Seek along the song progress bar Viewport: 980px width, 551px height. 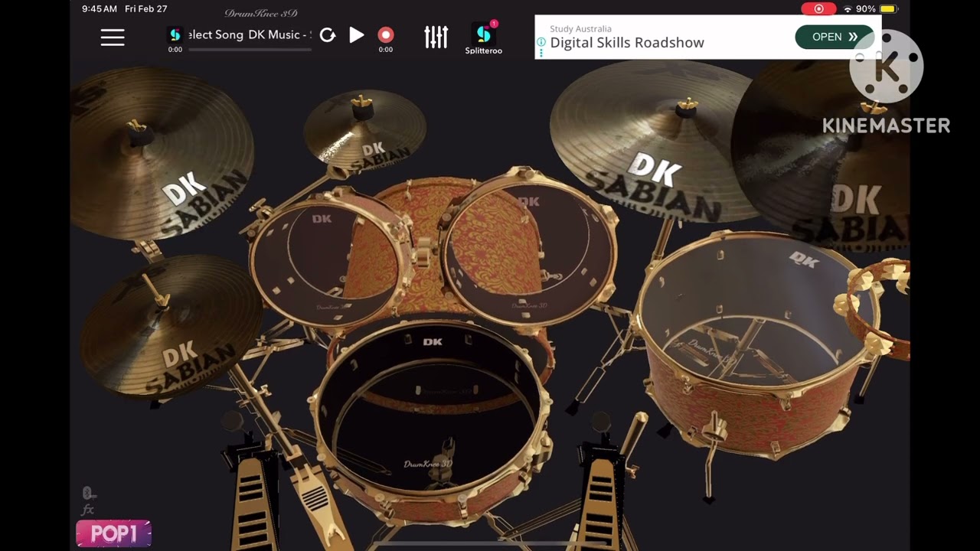[x=250, y=50]
